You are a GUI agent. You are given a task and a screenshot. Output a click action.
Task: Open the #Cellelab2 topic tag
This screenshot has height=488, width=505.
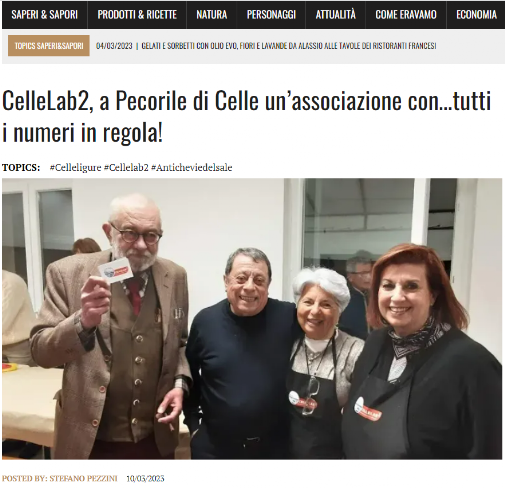pos(126,167)
